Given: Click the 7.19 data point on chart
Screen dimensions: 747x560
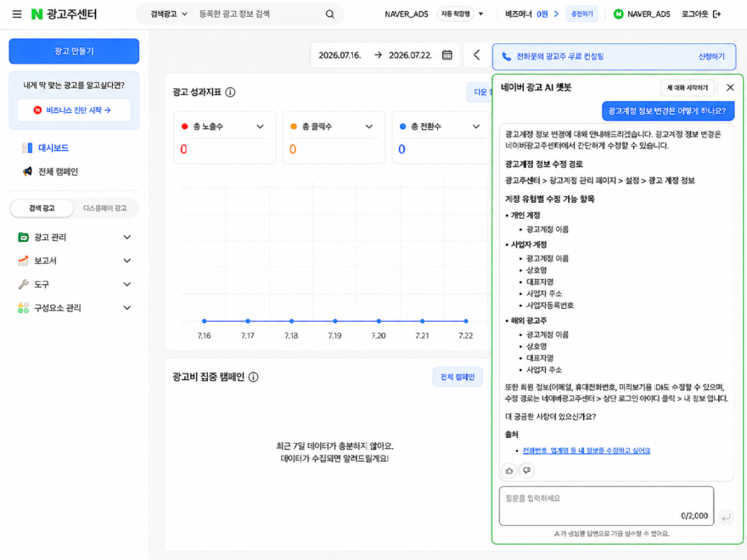Looking at the screenshot, I should pos(335,321).
